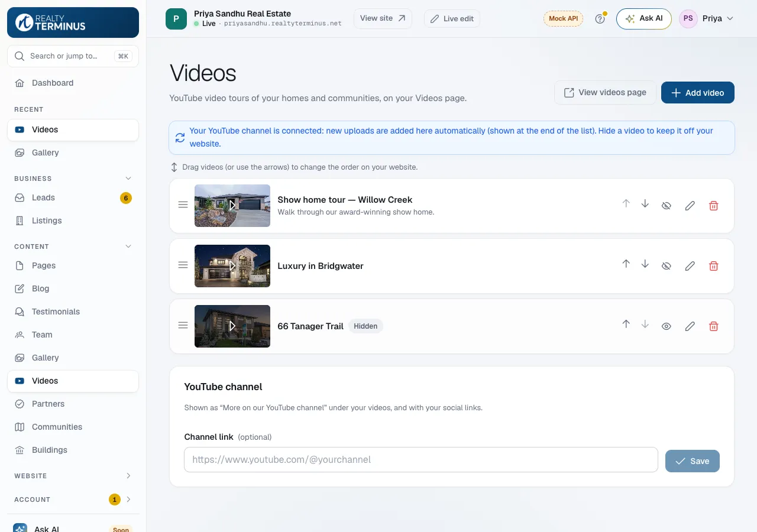
Task: Open Partners in the sidebar
Action: coord(73,404)
